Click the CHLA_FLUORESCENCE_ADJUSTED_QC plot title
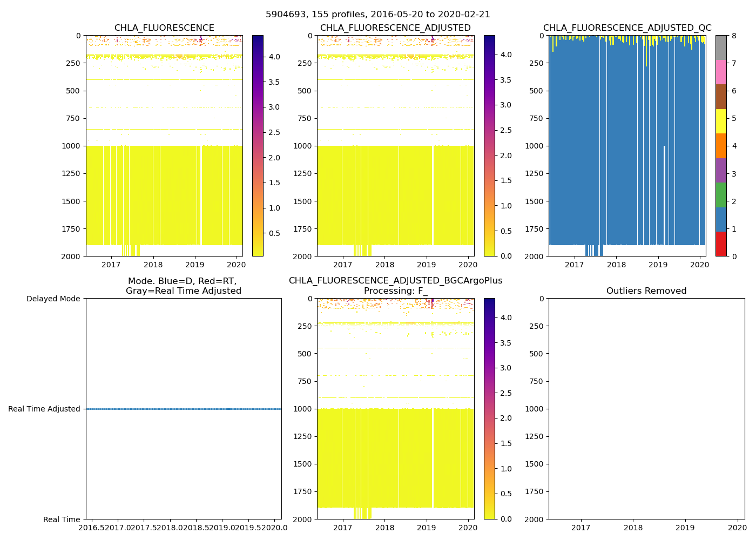This screenshot has height=540, width=756. [x=627, y=28]
